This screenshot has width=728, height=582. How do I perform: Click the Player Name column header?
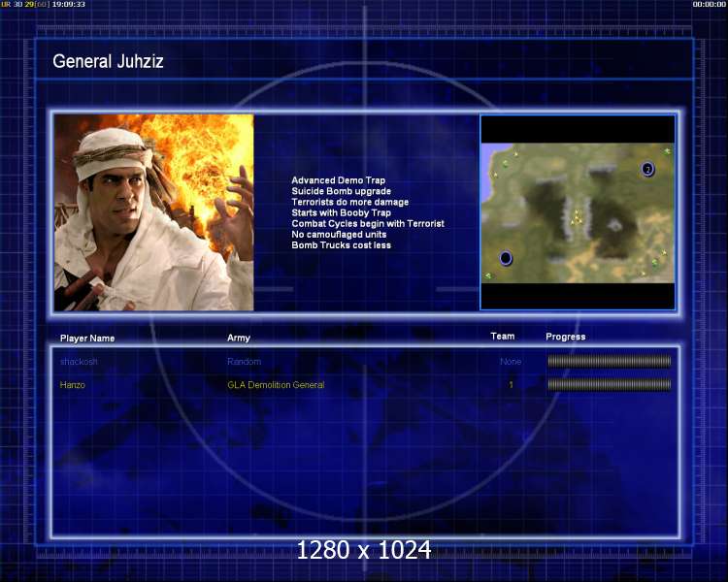pos(87,339)
